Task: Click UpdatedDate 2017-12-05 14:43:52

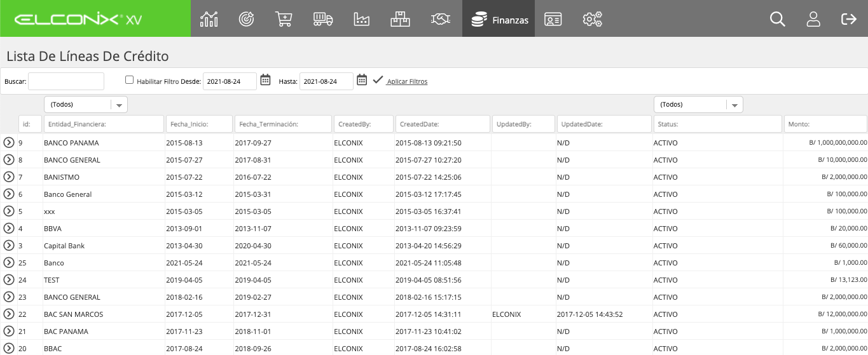Action: click(589, 314)
